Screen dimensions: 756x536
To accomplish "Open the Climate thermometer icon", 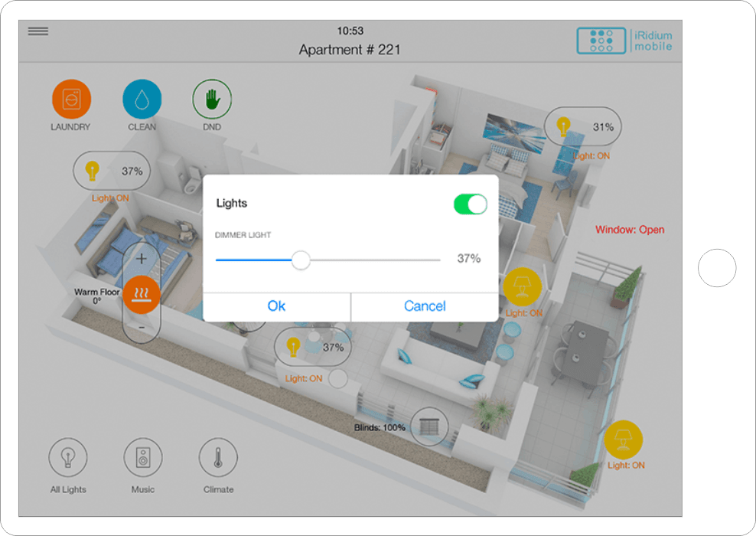I will 218,457.
